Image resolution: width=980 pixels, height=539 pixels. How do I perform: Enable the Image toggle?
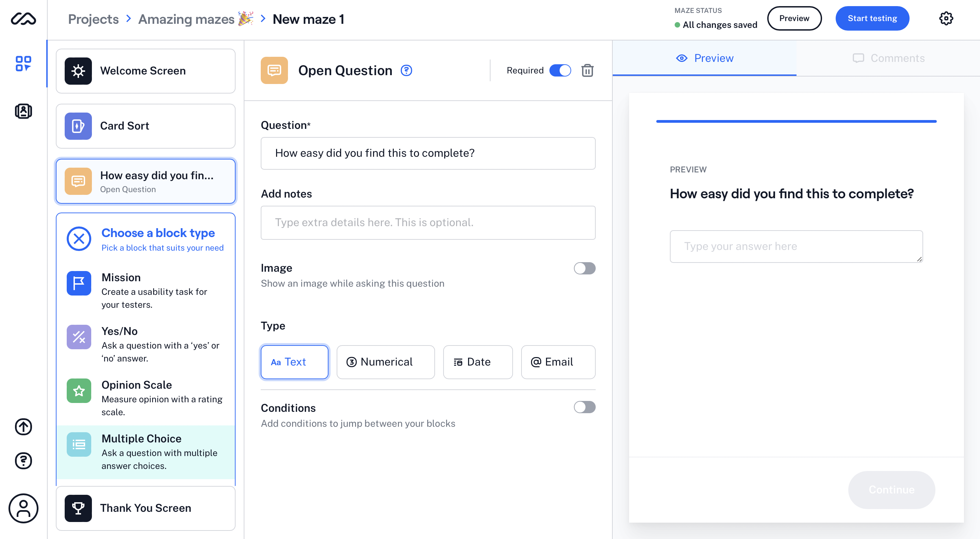pos(585,268)
